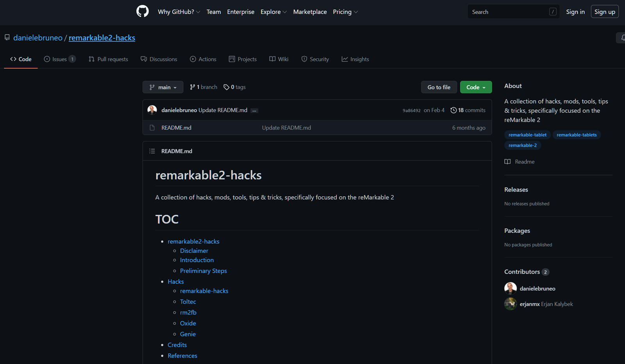Jump to Credits in TOC
Image resolution: width=625 pixels, height=364 pixels.
[177, 345]
